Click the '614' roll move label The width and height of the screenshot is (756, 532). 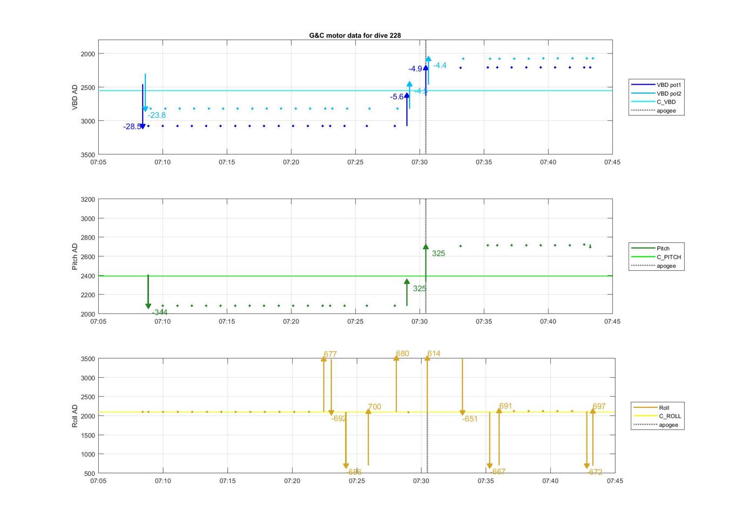[434, 354]
